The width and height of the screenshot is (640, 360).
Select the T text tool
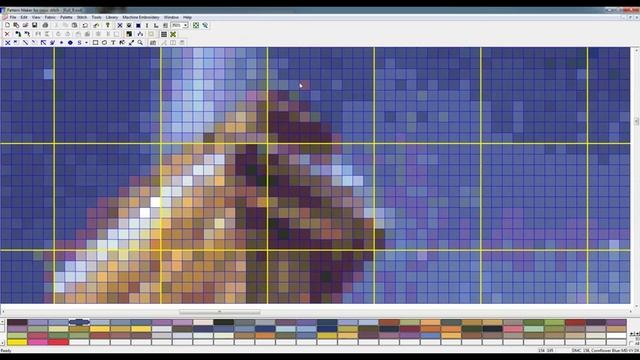coord(113,42)
